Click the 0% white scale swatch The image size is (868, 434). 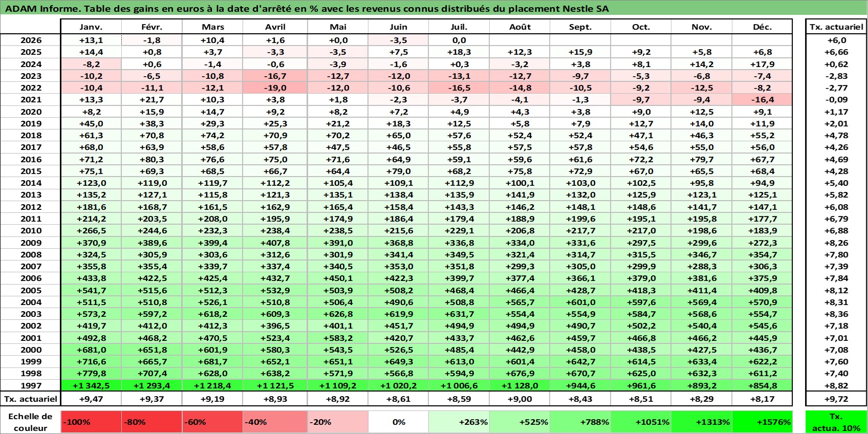399,422
